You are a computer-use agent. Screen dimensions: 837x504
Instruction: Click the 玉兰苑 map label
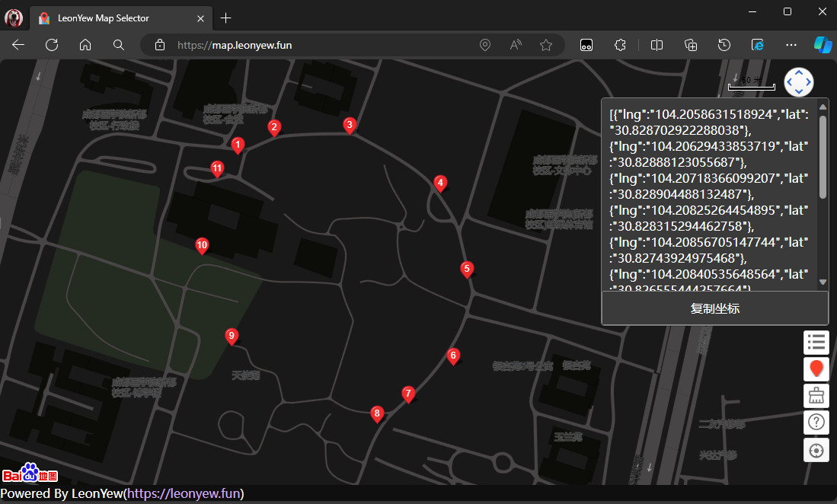pos(568,437)
